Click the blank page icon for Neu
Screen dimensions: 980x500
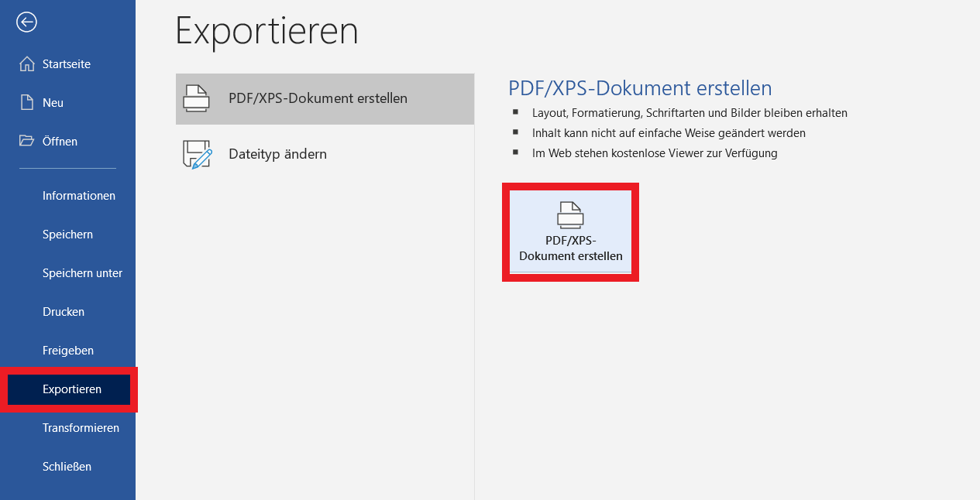[x=27, y=103]
